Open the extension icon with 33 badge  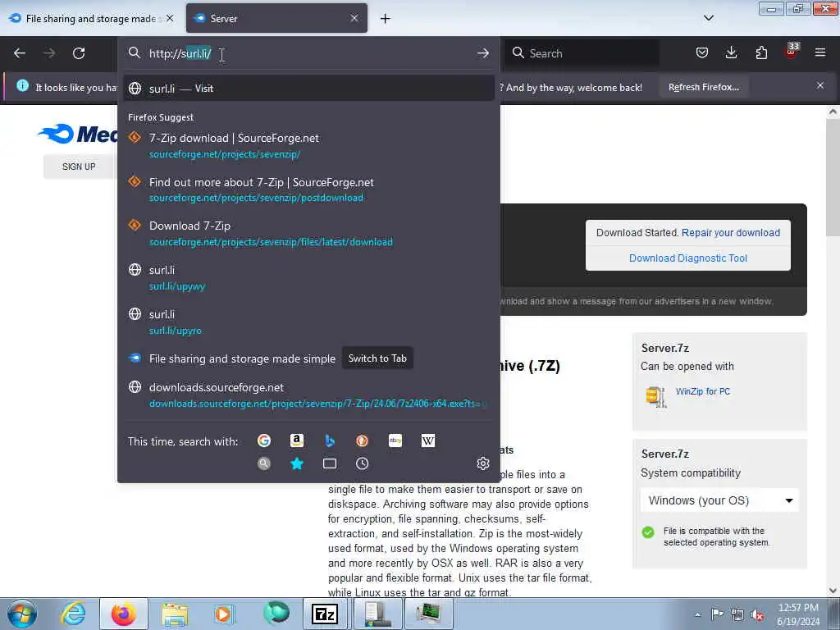coord(791,52)
